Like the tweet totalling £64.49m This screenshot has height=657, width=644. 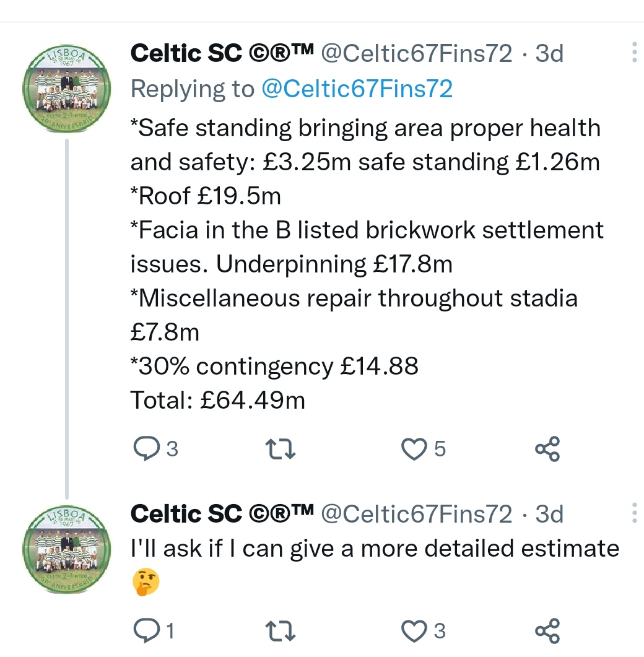click(x=416, y=449)
